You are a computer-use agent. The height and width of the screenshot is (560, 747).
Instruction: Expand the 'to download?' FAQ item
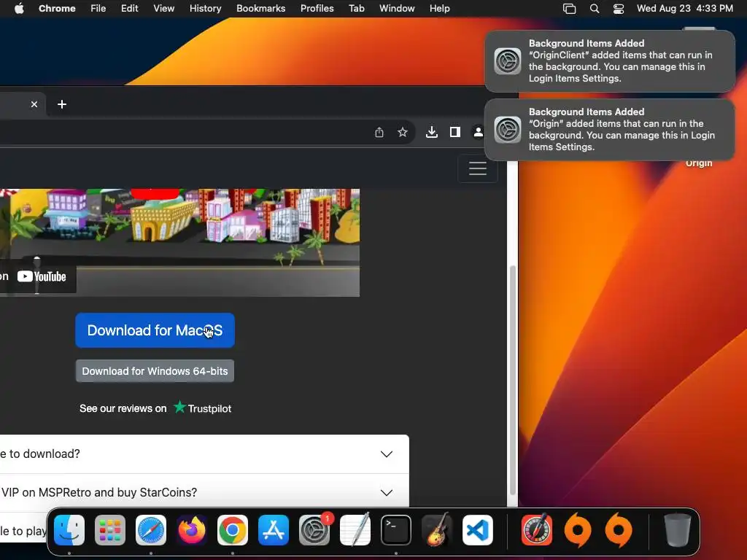click(x=203, y=454)
